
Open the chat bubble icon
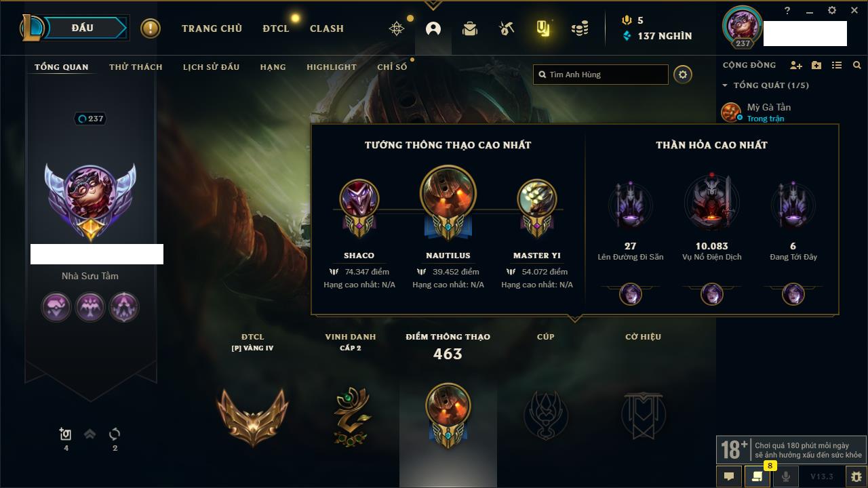pos(729,476)
